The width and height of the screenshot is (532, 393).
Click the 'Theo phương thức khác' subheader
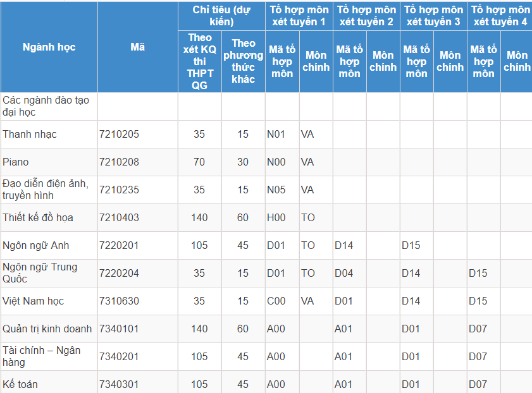[244, 61]
